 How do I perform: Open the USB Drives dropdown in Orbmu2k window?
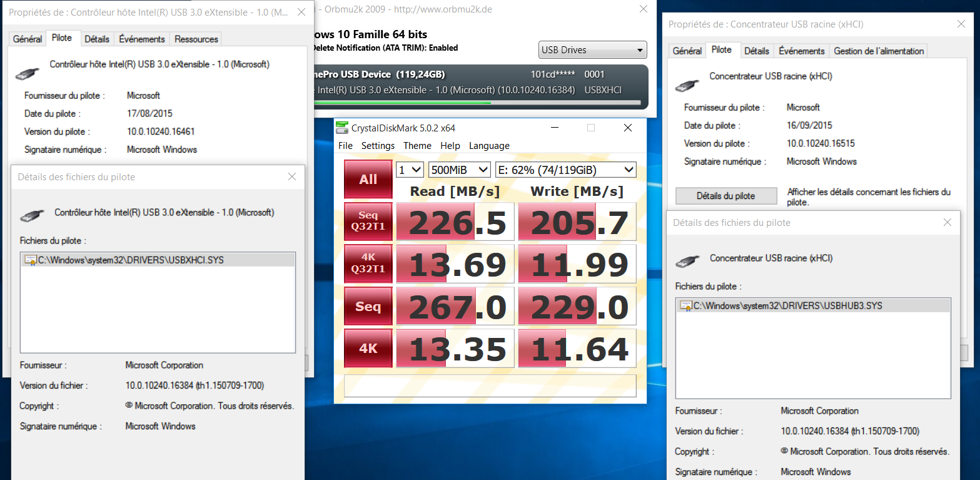point(592,50)
